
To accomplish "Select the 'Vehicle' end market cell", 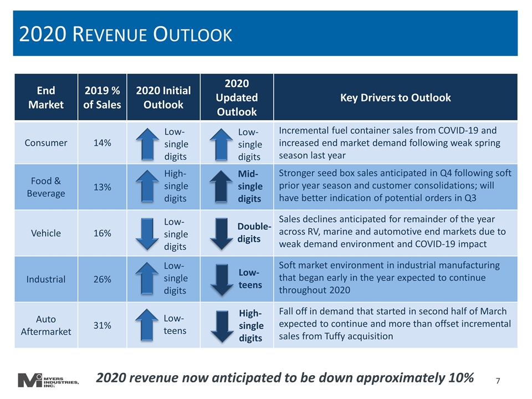I will click(46, 233).
